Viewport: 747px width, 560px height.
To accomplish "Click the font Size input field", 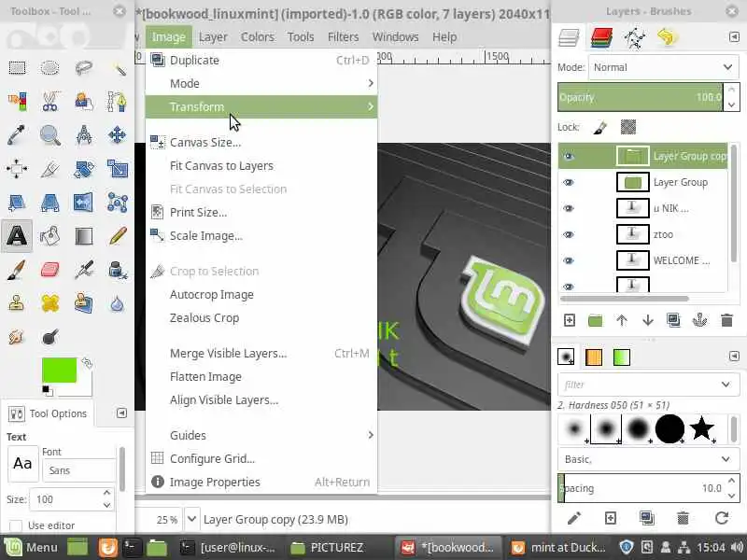I will 66,499.
